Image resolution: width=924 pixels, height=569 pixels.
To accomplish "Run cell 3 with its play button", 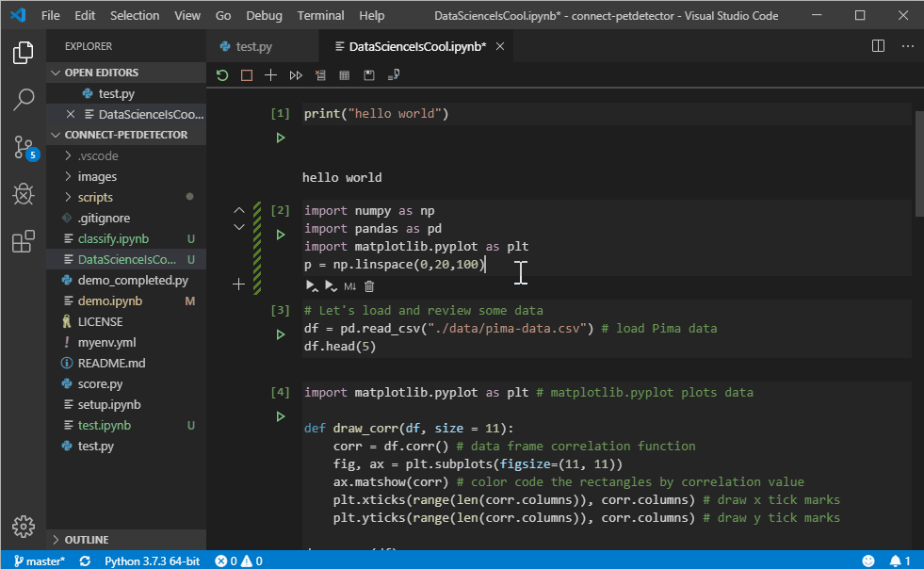I will click(x=280, y=334).
